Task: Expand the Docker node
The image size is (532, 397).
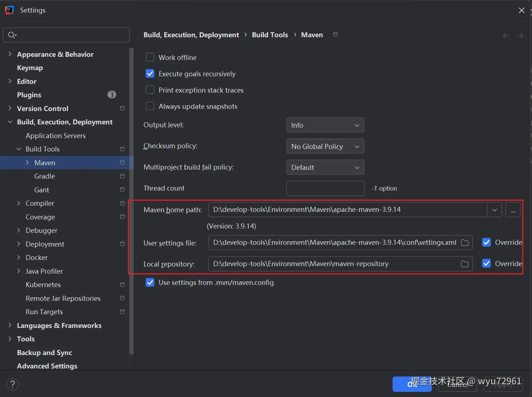Action: (x=19, y=257)
